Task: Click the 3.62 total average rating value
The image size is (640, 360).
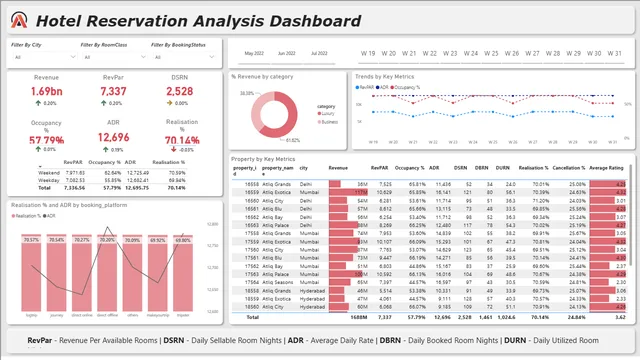Action: click(620, 317)
